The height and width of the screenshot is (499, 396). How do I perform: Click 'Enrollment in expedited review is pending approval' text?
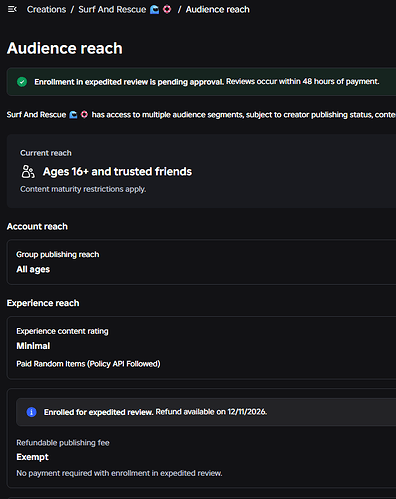tap(129, 82)
